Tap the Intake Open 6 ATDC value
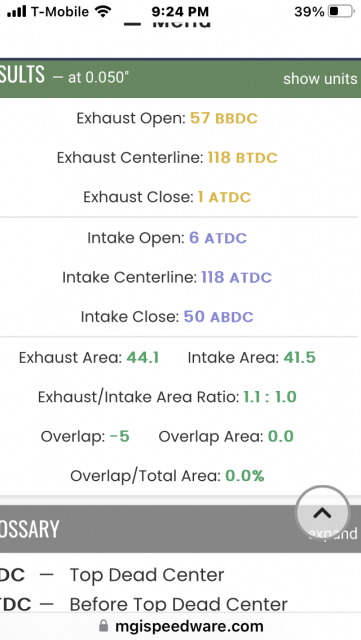 click(218, 238)
